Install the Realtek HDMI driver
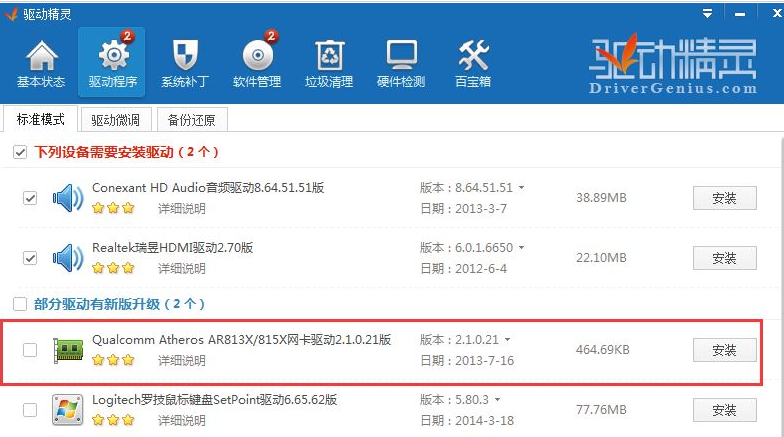 [724, 258]
